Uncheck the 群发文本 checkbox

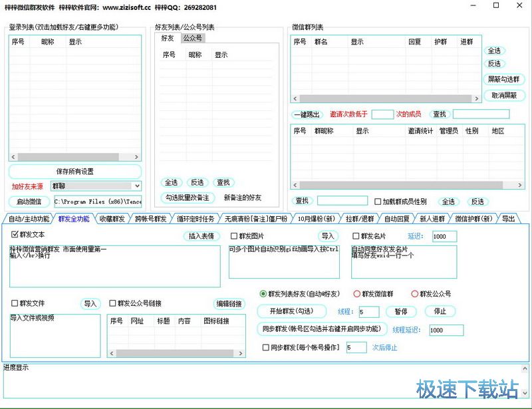coord(15,235)
